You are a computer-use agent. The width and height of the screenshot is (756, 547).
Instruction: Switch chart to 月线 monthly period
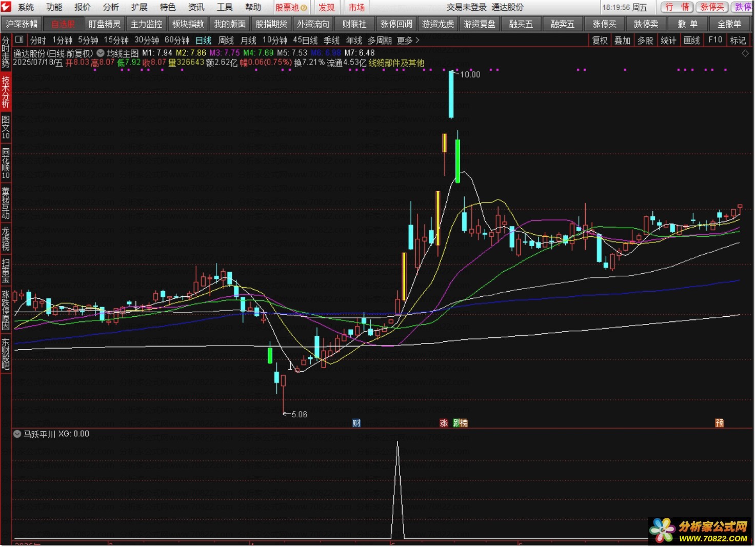click(x=249, y=40)
